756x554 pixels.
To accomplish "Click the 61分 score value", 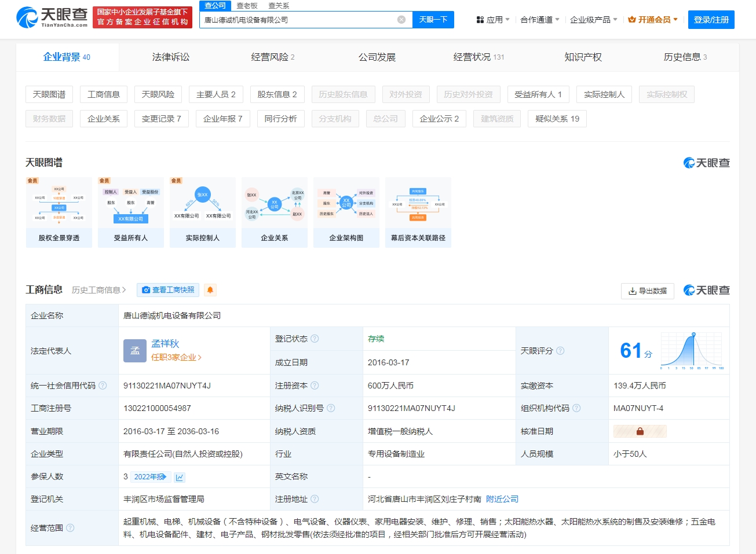I will click(x=636, y=351).
